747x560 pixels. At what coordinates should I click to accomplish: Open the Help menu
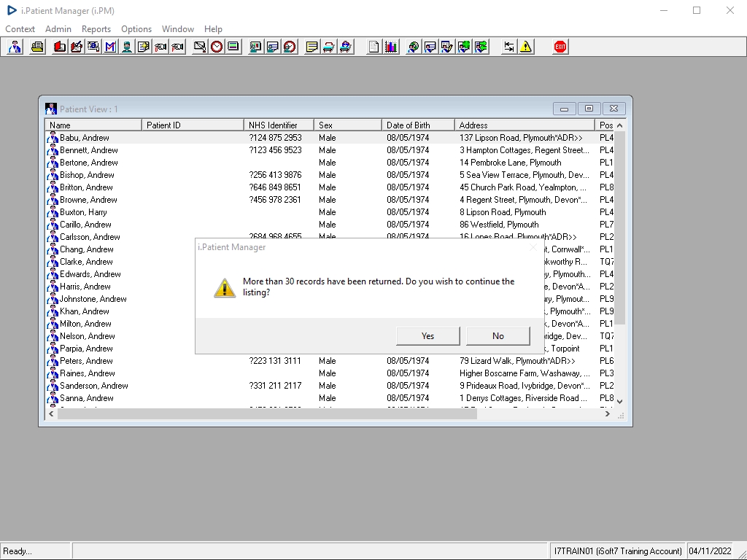(x=214, y=29)
